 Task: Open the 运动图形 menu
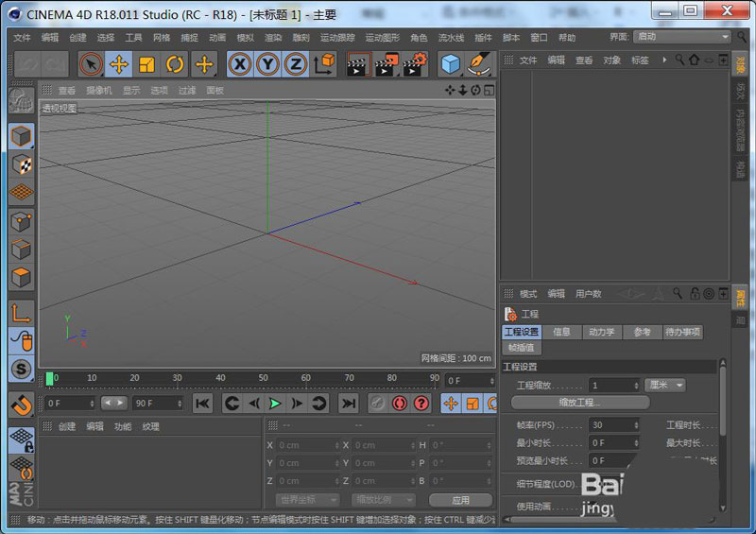point(383,38)
